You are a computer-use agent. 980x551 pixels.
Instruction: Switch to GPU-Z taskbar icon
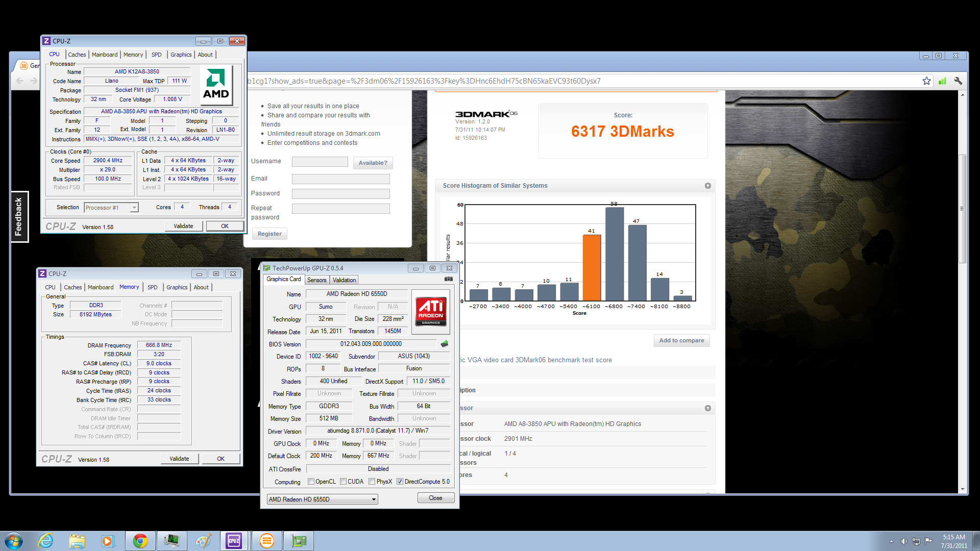pos(299,541)
